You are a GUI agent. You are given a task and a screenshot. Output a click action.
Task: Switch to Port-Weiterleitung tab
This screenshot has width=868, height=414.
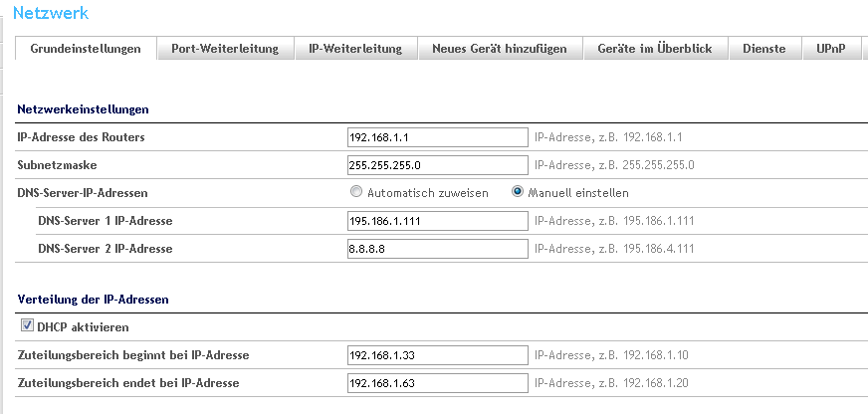coord(224,49)
